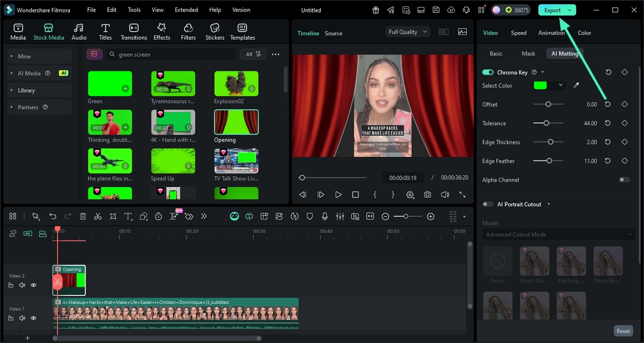Switch to the Mask tab
The image size is (644, 343).
coord(528,53)
